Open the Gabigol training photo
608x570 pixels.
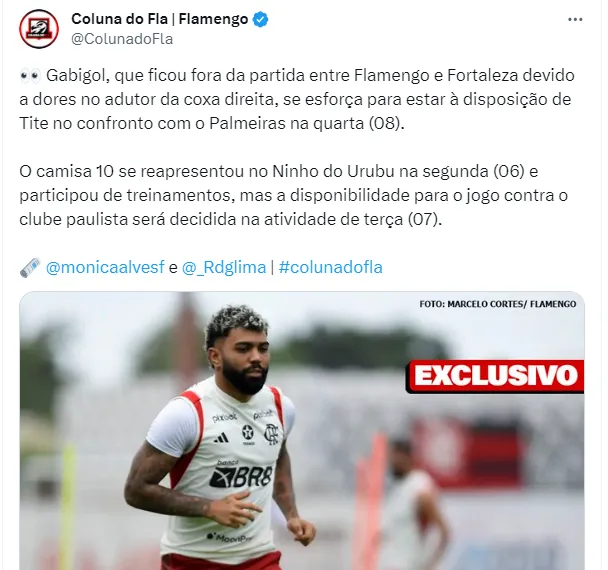(302, 430)
